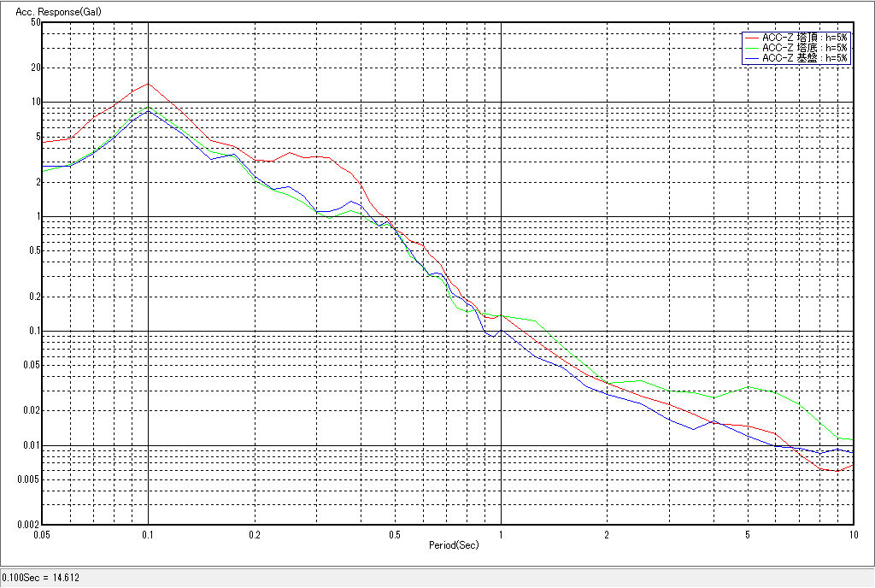Screen dimensions: 875x588
Task: Click the 0.01 response axis label
Action: click(32, 445)
